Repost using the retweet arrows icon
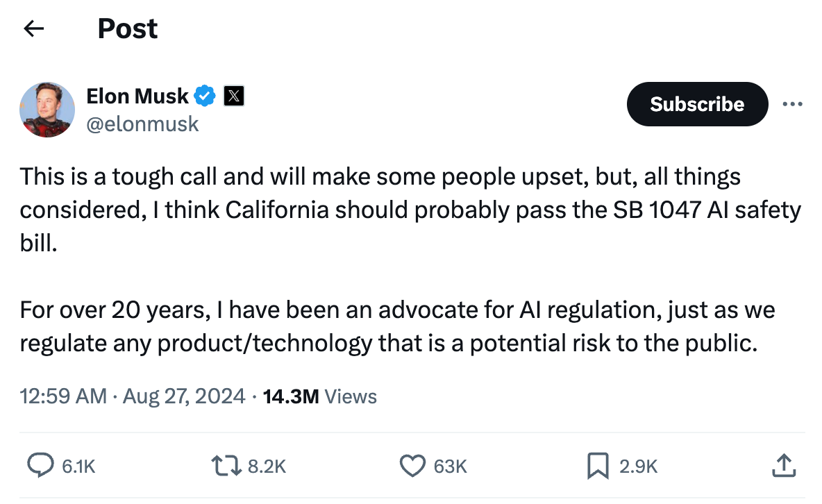Viewport: 822px width, 504px height. pos(226,466)
